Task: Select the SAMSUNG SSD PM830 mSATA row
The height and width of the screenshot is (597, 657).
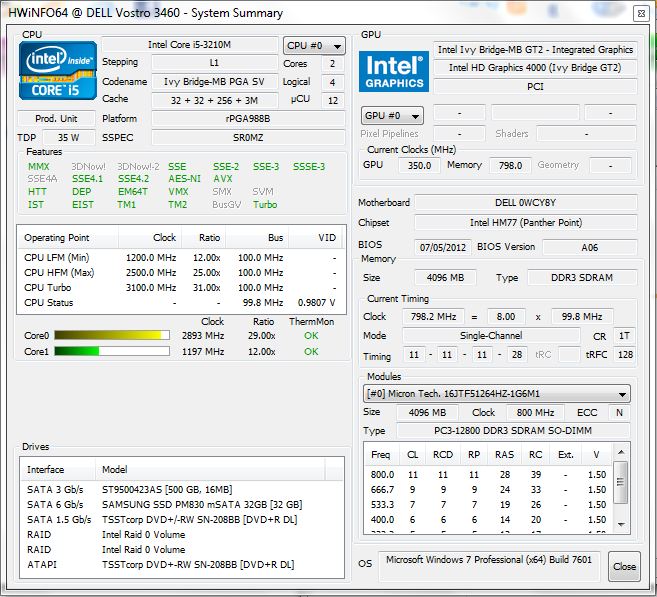Action: tap(182, 504)
